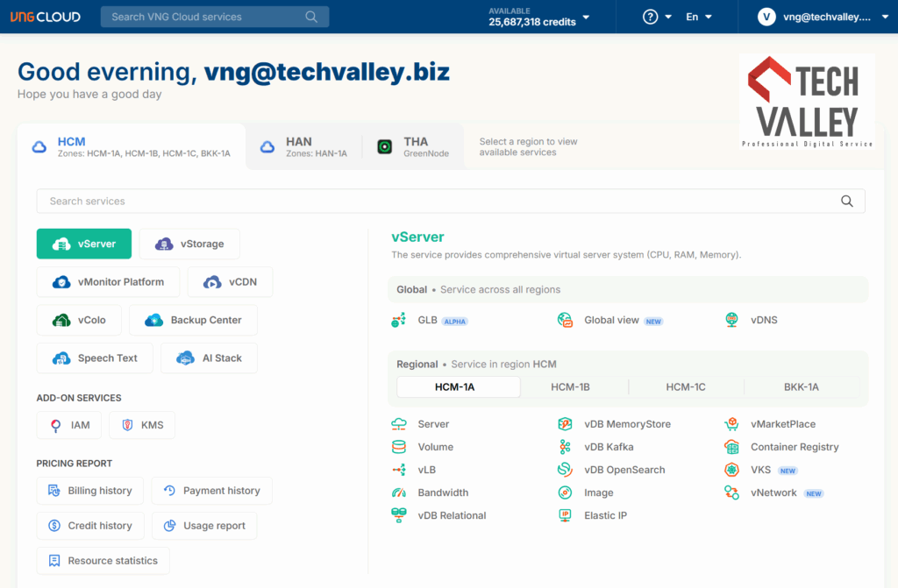Open the vColo category

coord(79,320)
